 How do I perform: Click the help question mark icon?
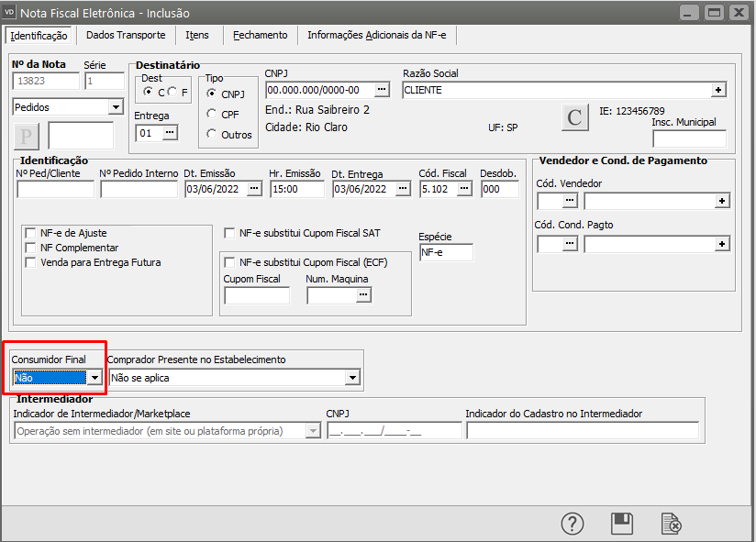click(573, 523)
